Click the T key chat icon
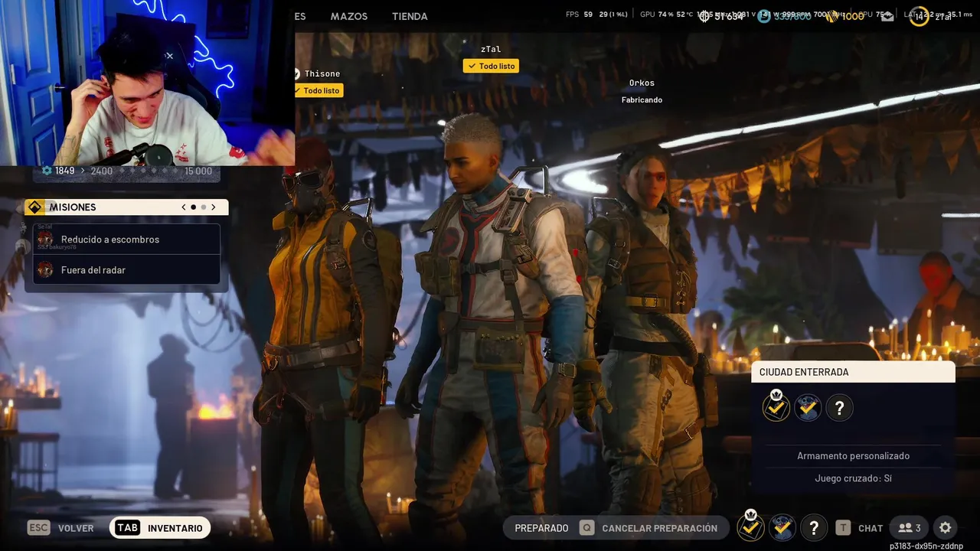This screenshot has height=551, width=980. (x=843, y=528)
